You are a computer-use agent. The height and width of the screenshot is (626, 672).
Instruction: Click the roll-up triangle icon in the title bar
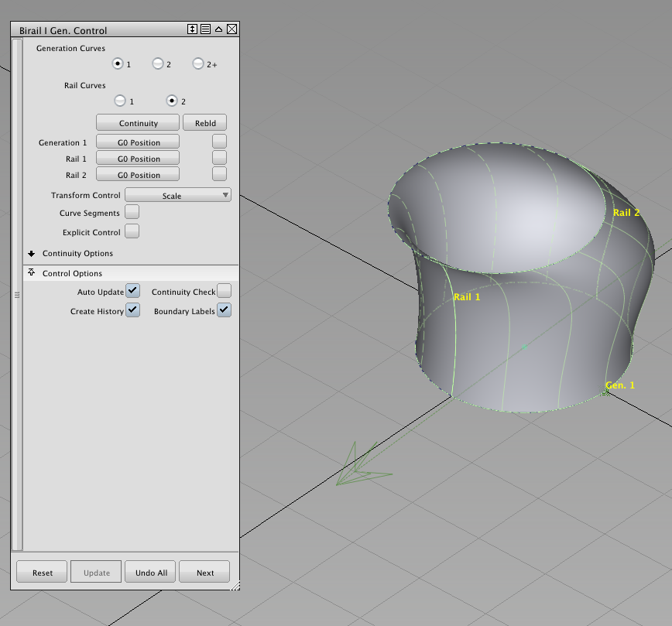[218, 29]
